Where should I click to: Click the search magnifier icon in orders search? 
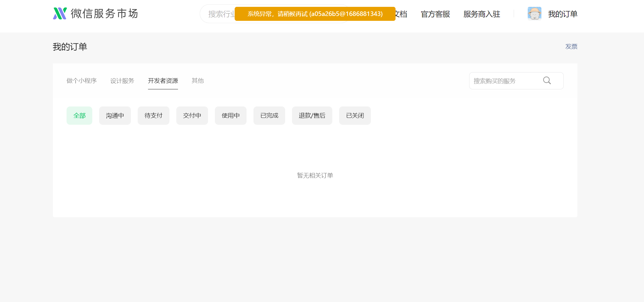coord(547,80)
